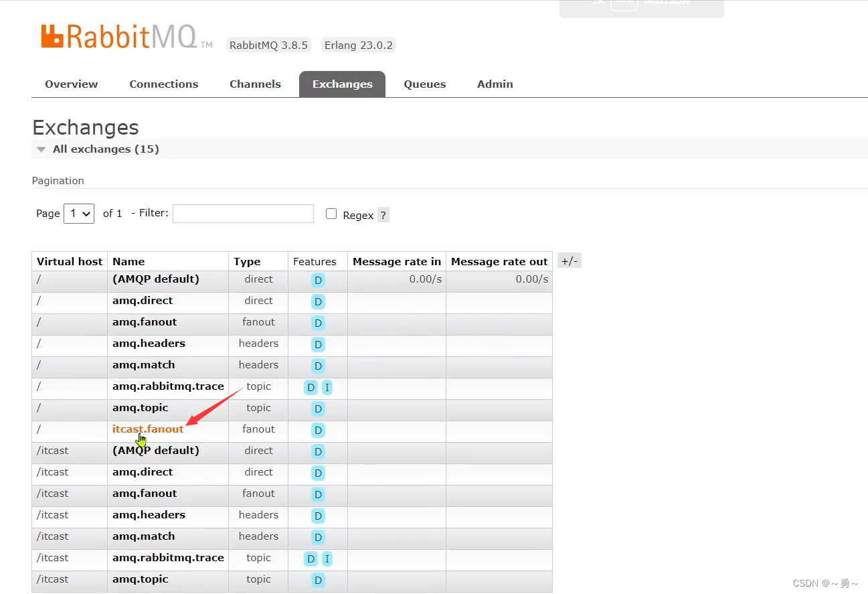
Task: Open the Admin tab
Action: click(x=495, y=84)
